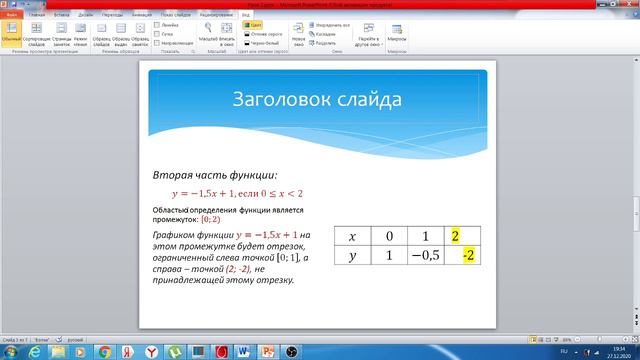Click the Slide Sorter status bar icon
The image size is (640, 360).
(541, 340)
